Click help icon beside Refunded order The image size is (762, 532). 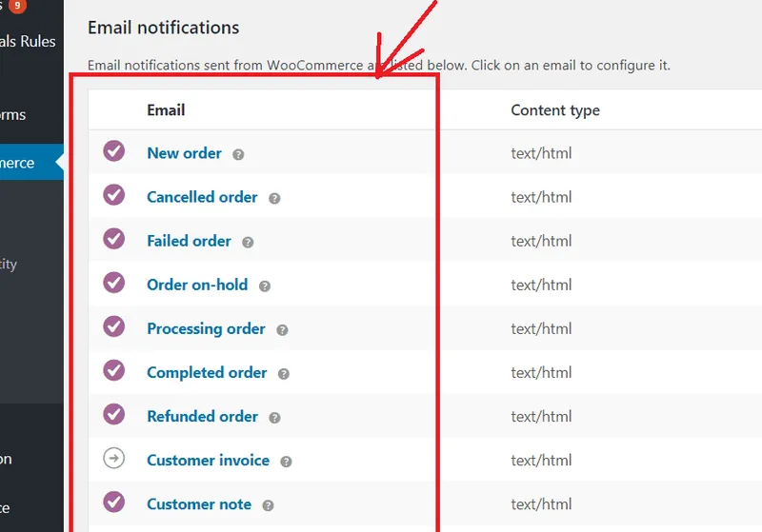(x=274, y=418)
